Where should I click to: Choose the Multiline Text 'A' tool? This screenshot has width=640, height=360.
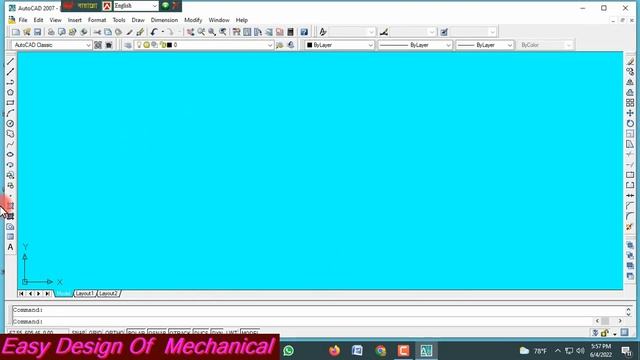[11, 247]
